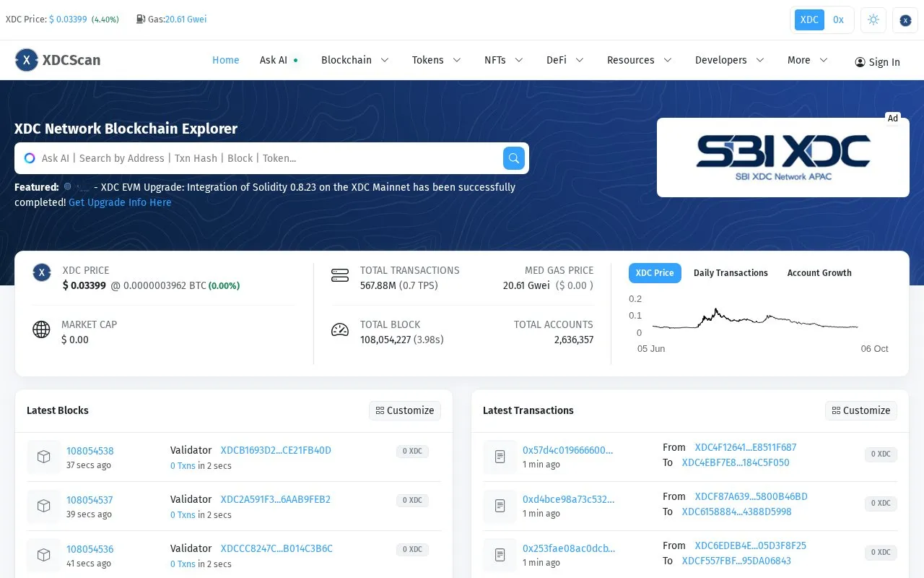This screenshot has height=578, width=924.
Task: Open the DeFi dropdown
Action: pos(565,60)
